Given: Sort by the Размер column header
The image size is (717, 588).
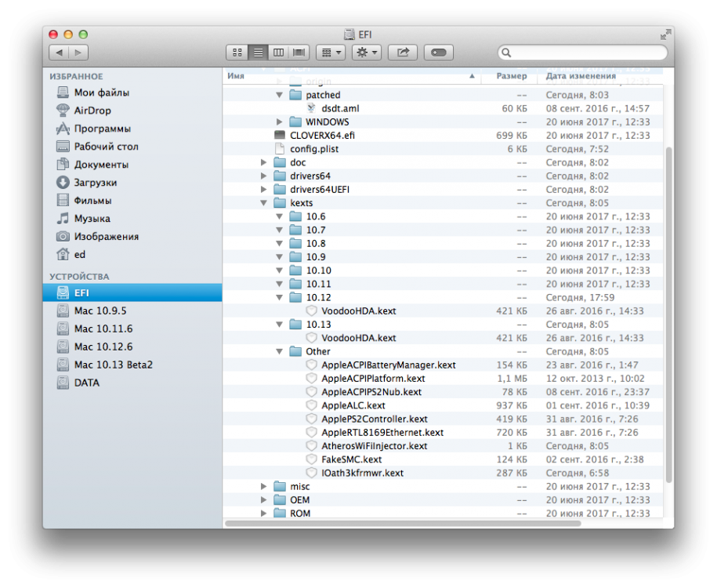Looking at the screenshot, I should pos(511,76).
